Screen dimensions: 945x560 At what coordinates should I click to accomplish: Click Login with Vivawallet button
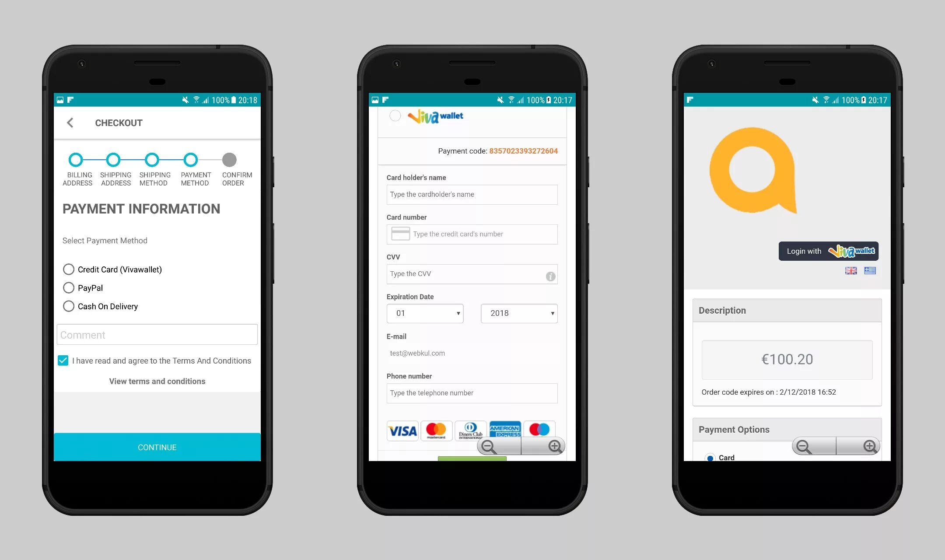(828, 250)
